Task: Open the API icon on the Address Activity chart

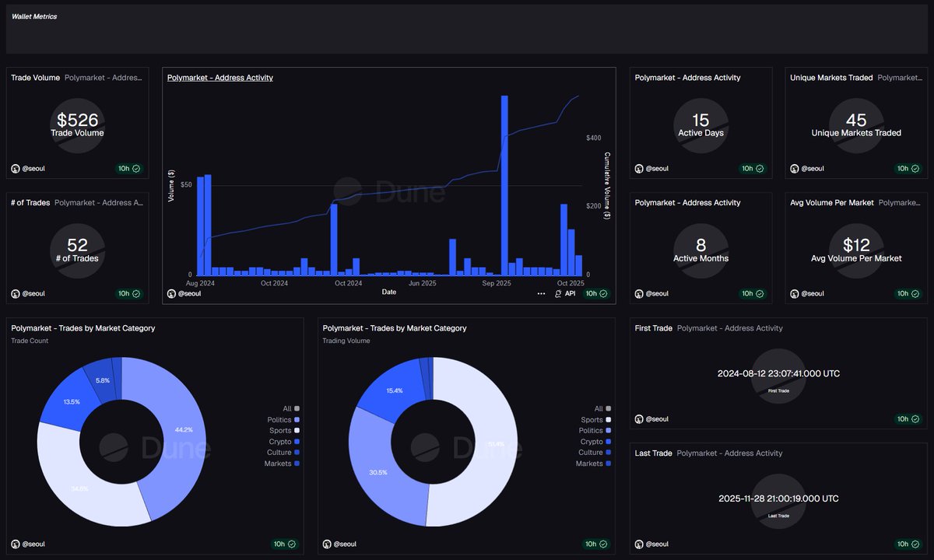Action: [x=559, y=294]
